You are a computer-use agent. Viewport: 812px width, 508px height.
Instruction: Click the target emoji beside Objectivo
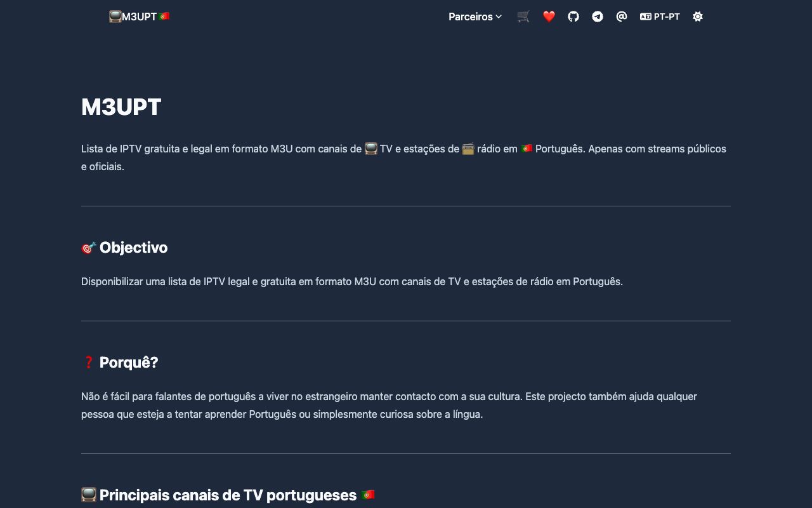point(89,248)
